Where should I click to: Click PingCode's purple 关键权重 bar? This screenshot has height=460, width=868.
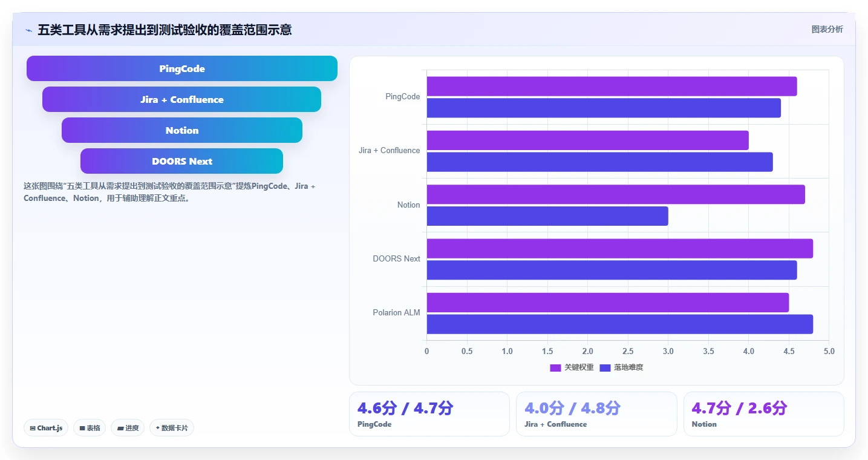click(x=612, y=87)
